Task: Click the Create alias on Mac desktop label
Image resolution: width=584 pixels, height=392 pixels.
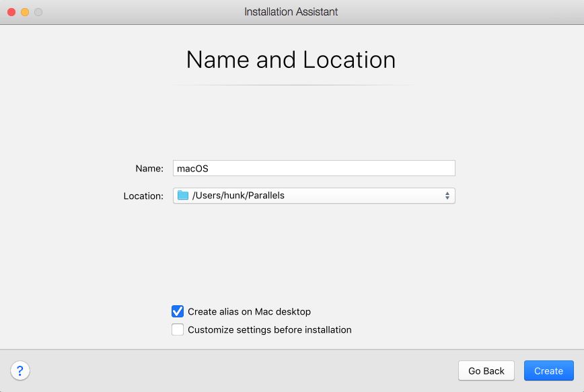Action: click(249, 311)
